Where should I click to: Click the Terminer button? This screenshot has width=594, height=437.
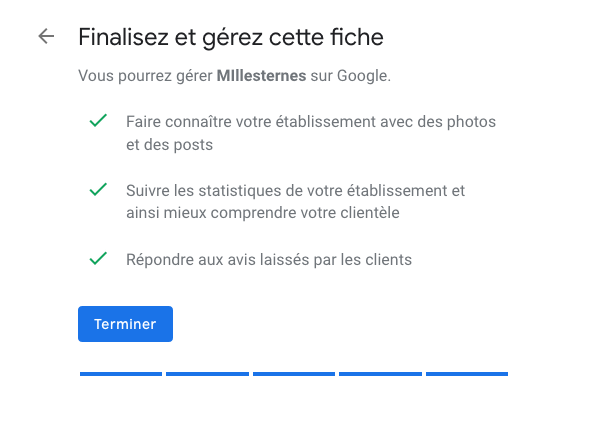(125, 324)
